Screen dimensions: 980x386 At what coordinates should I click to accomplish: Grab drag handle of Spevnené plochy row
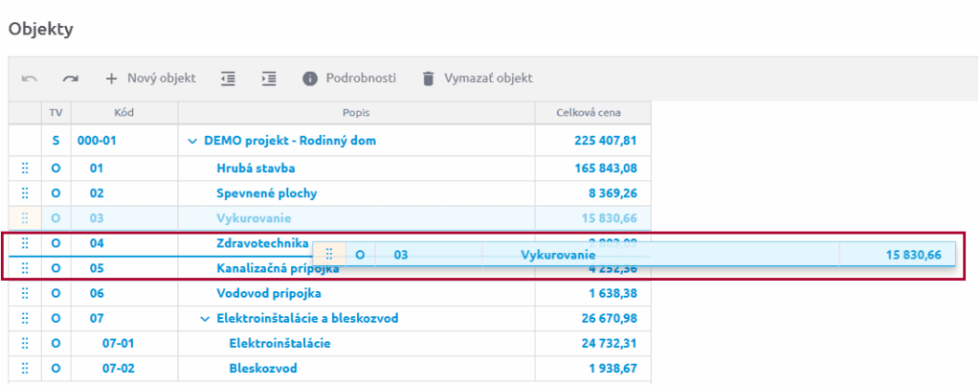click(x=25, y=193)
